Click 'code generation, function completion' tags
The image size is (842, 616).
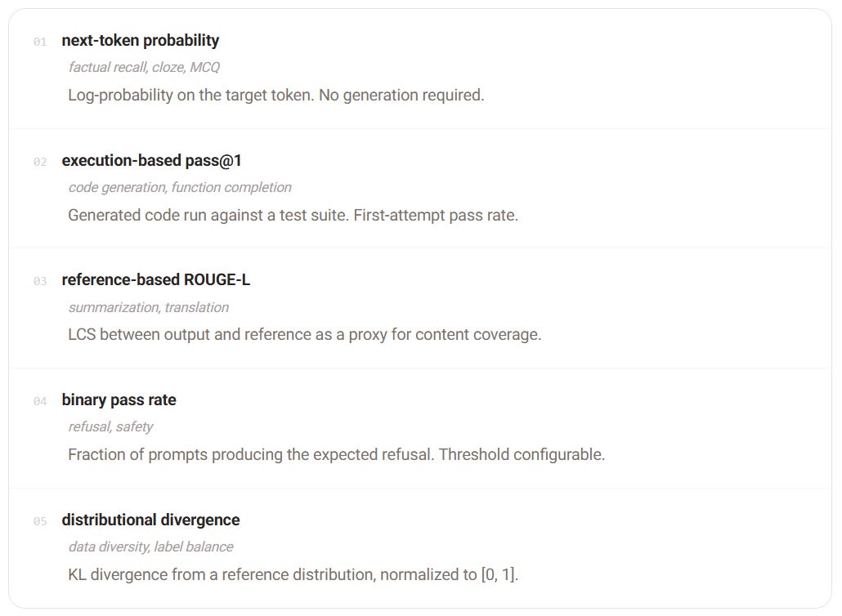click(x=180, y=187)
